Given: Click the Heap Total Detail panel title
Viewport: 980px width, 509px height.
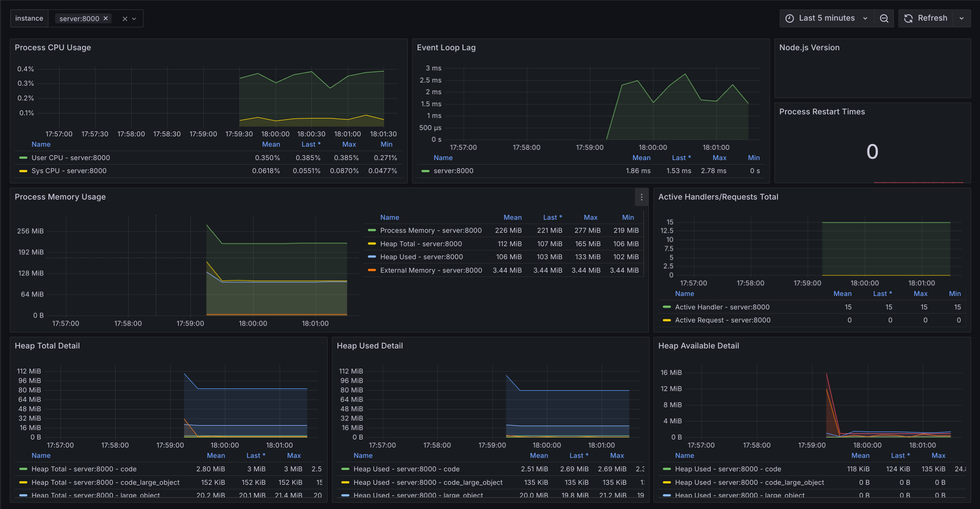Looking at the screenshot, I should pos(47,346).
